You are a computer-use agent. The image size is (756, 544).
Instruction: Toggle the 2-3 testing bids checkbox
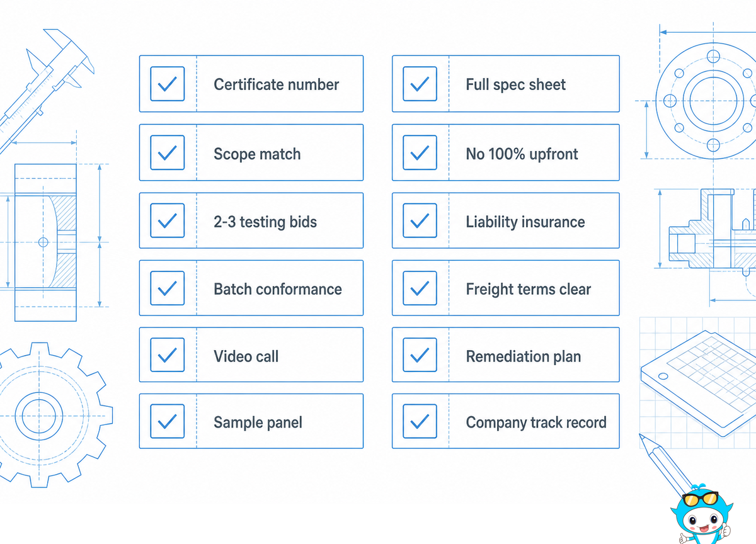[168, 220]
